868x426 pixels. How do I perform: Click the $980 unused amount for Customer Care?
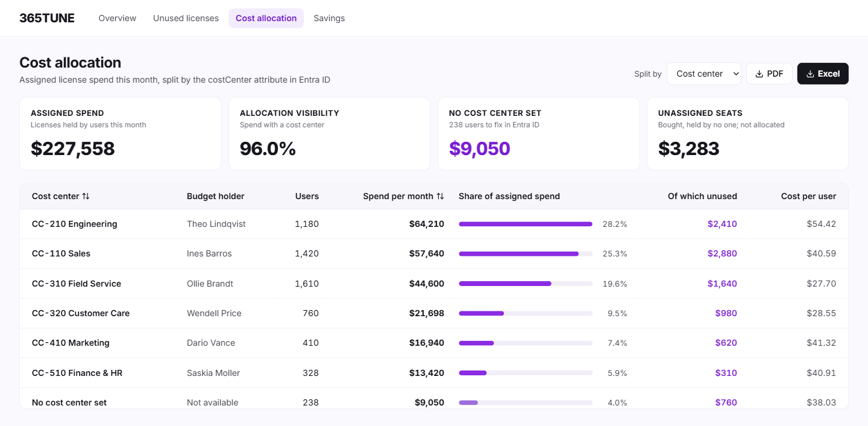726,313
